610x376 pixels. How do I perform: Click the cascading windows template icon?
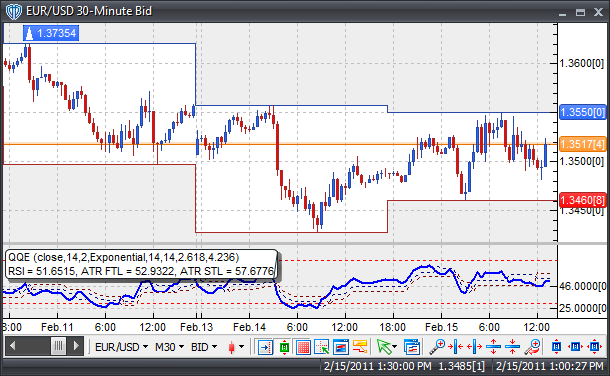[x=412, y=347]
